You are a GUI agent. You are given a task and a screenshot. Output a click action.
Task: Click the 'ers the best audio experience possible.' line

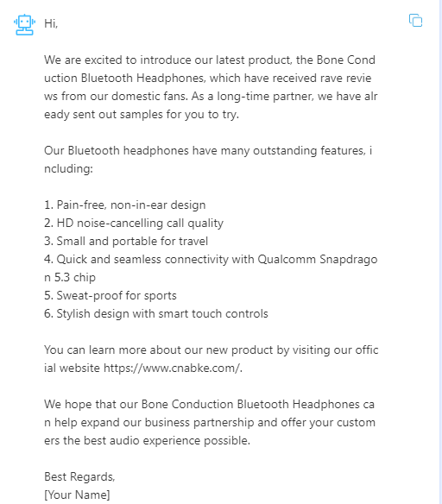coord(147,441)
